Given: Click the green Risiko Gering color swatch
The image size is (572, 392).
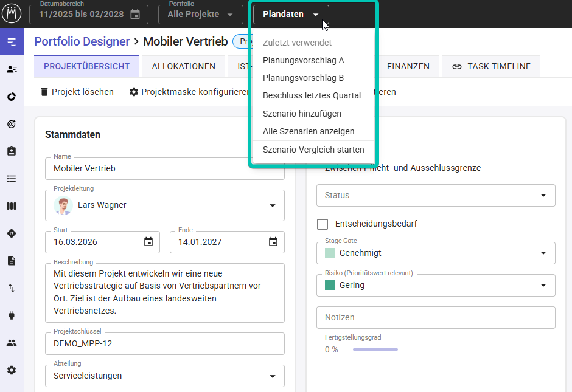Looking at the screenshot, I should click(330, 285).
